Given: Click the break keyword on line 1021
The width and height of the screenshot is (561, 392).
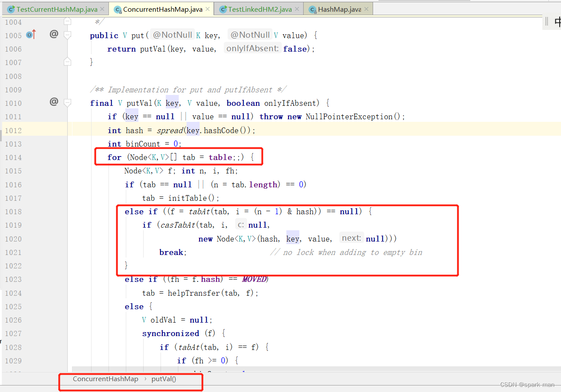Looking at the screenshot, I should [171, 252].
